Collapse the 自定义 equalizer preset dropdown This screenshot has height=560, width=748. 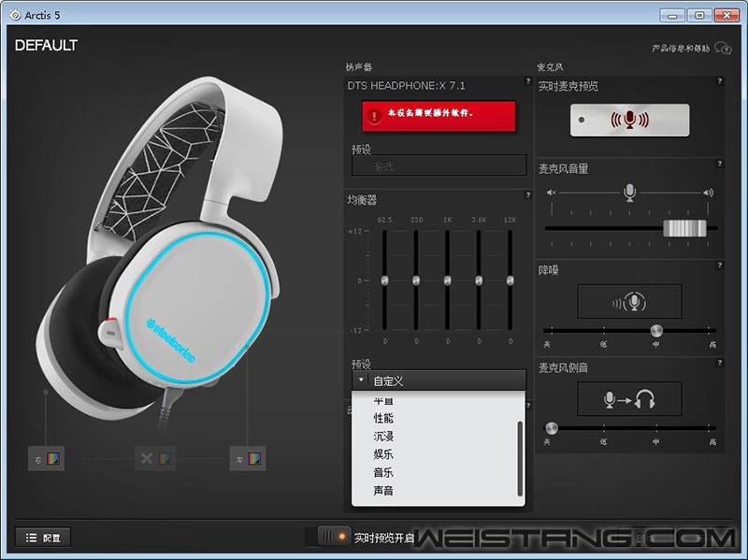pos(439,381)
